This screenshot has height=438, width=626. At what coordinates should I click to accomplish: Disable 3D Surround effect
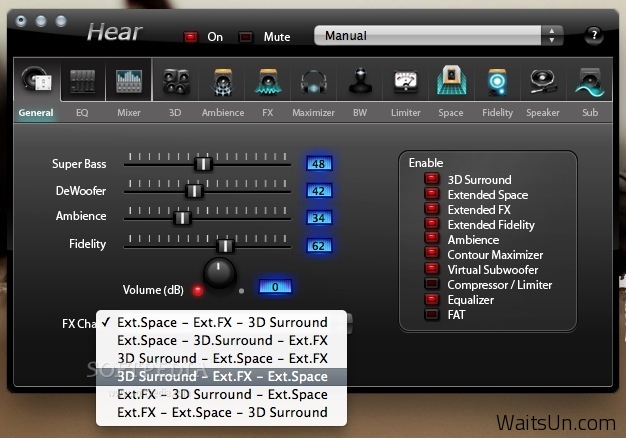[432, 178]
